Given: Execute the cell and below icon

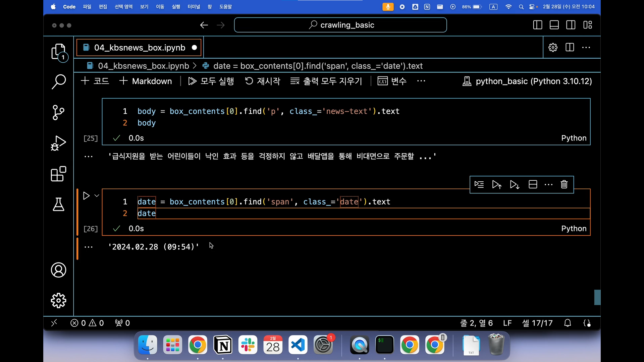Looking at the screenshot, I should tap(515, 185).
